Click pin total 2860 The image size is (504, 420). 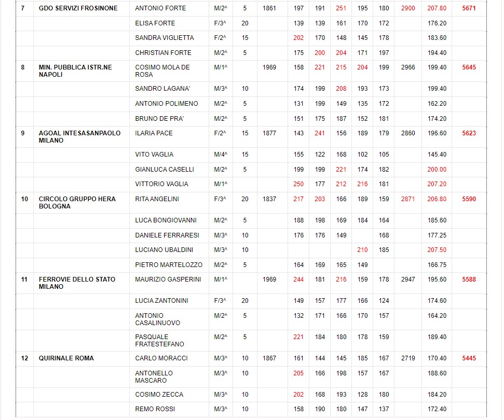[x=408, y=133]
